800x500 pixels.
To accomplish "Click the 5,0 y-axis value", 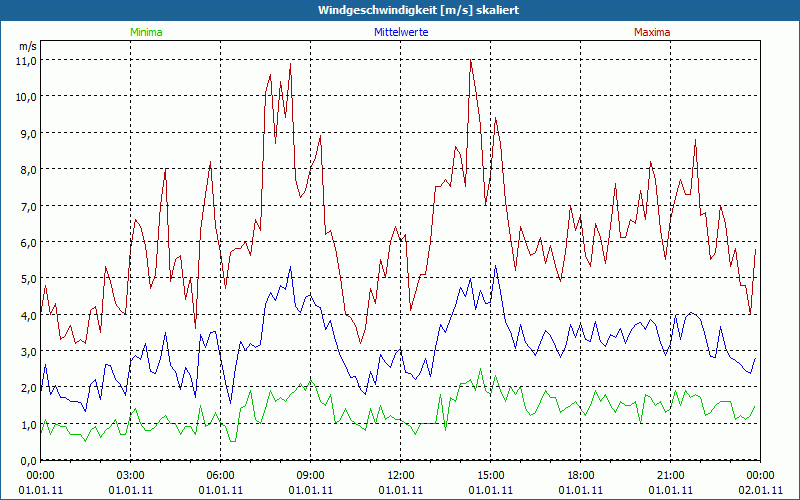I will click(28, 279).
